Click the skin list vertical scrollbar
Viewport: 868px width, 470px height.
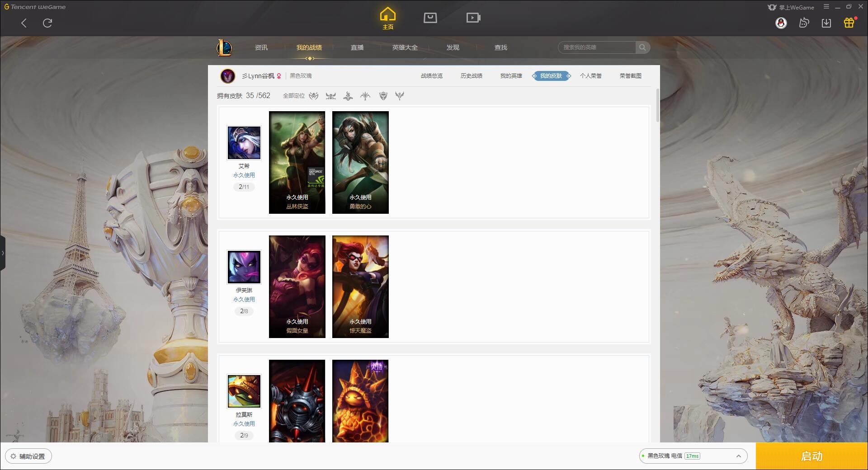658,105
